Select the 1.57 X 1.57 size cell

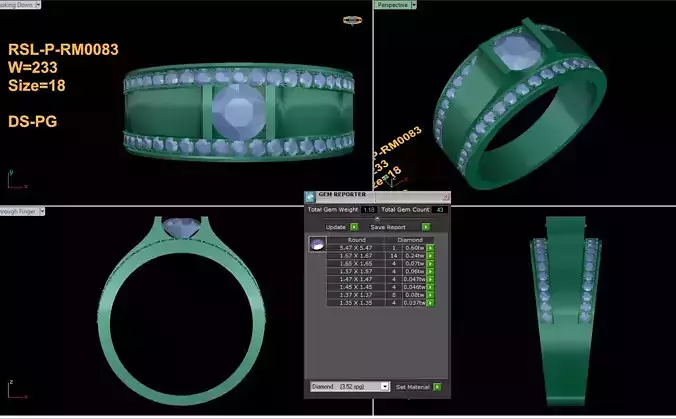(356, 272)
